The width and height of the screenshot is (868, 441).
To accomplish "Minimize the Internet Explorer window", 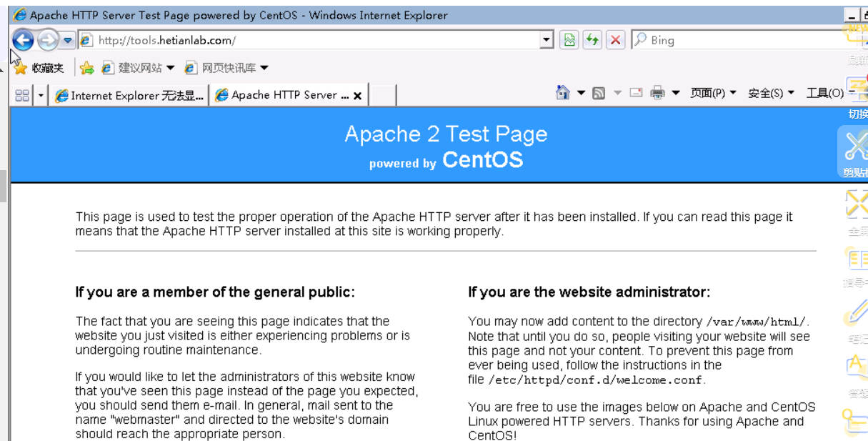I will pyautogui.click(x=852, y=15).
